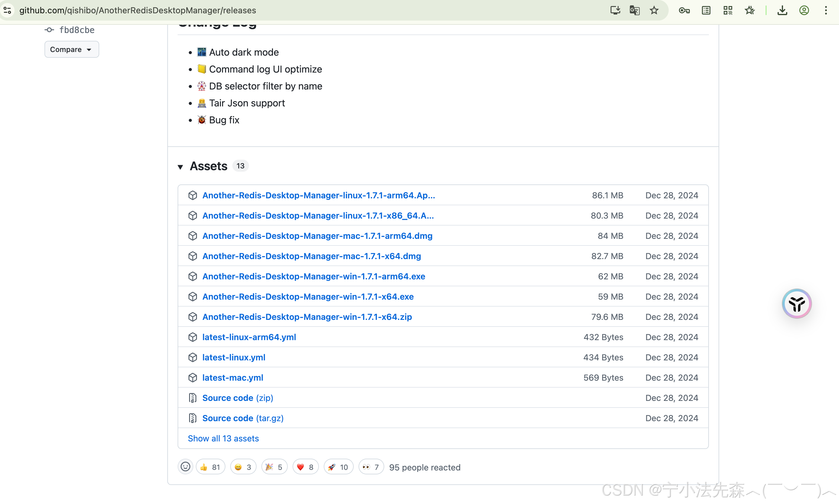Download Another-Redis-Desktop-Manager-win-1.7.1-x64.exe

click(308, 297)
